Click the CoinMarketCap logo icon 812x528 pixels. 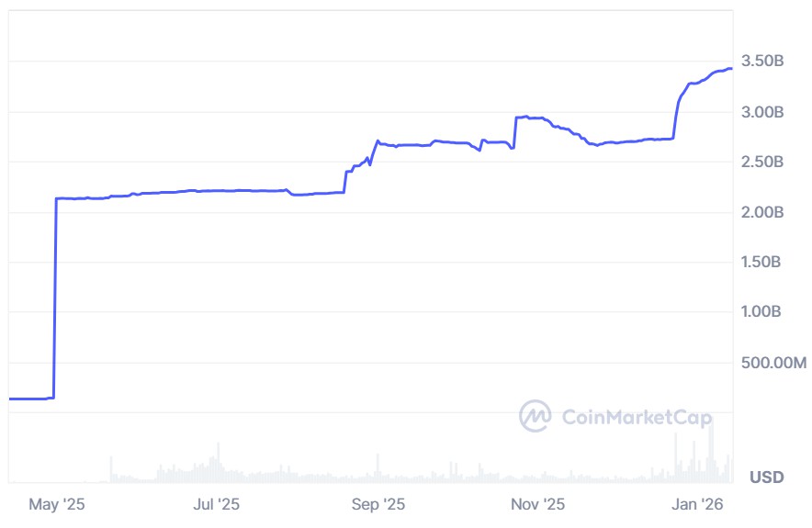pyautogui.click(x=535, y=415)
